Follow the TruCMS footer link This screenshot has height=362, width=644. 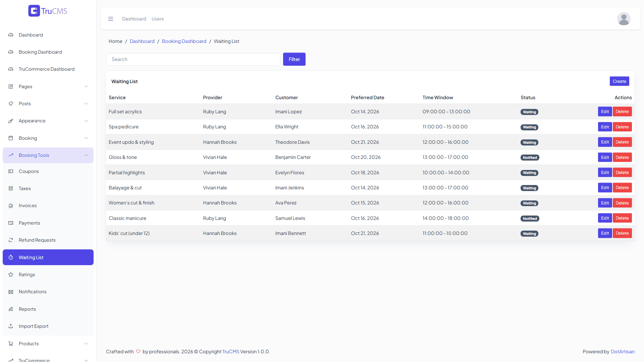click(231, 352)
